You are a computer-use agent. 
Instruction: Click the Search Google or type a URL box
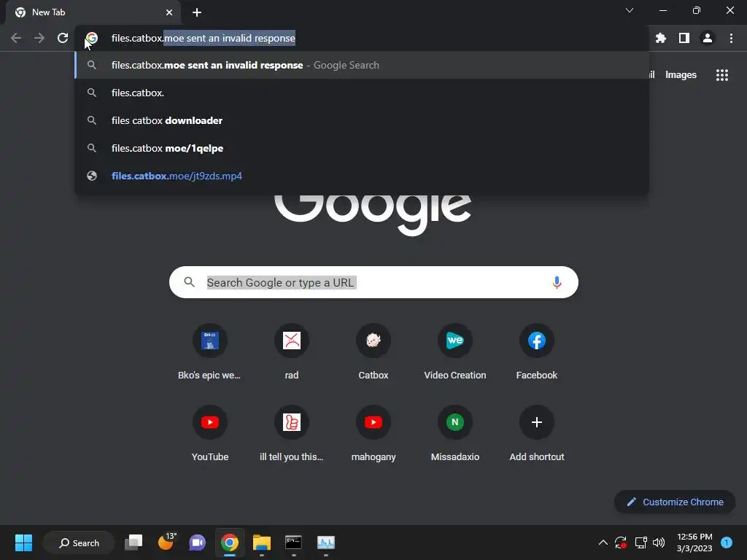373,282
